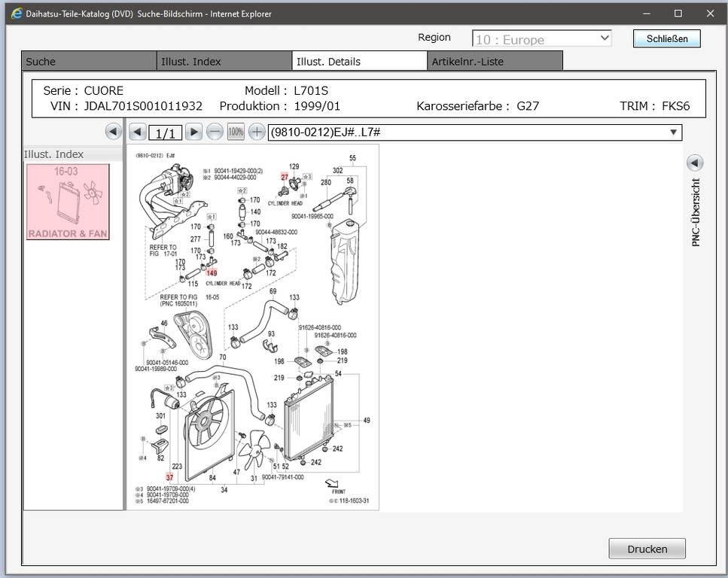Viewport: 728px width, 578px height.
Task: Click part number 46 bracket label
Action: tap(164, 323)
